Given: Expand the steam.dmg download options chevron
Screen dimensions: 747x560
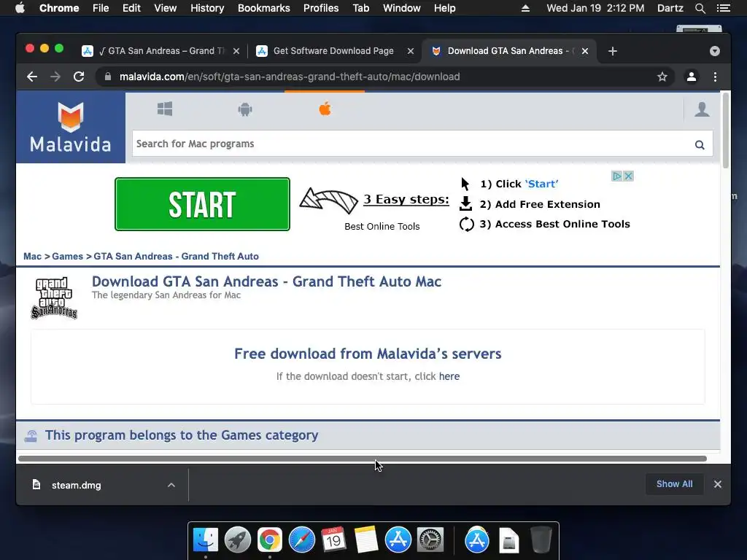Looking at the screenshot, I should pos(171,485).
